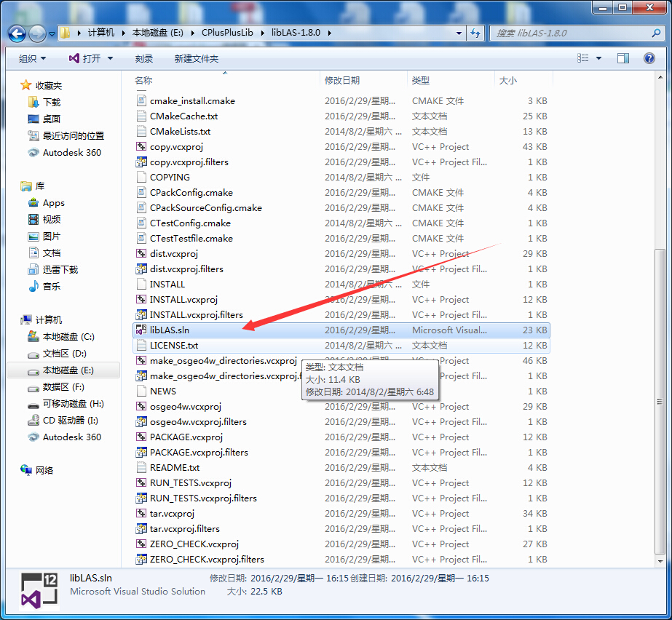Select CPlusPlusLib in the address bar

tap(227, 33)
